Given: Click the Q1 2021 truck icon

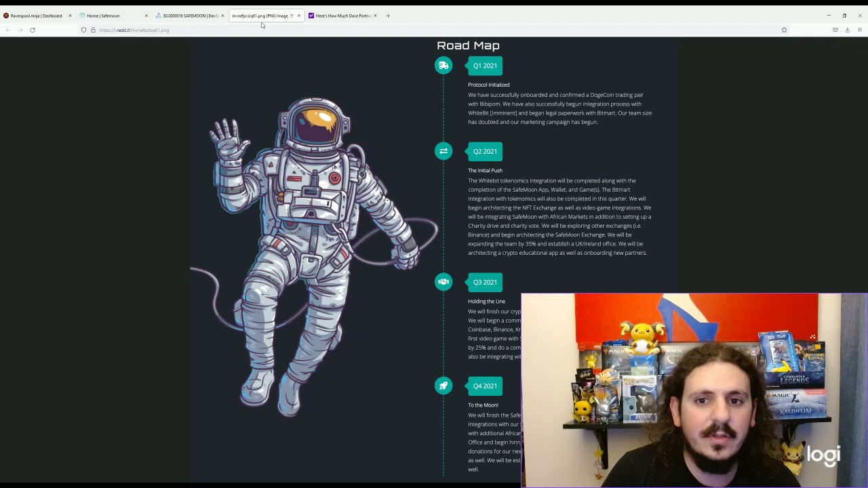Looking at the screenshot, I should [443, 66].
